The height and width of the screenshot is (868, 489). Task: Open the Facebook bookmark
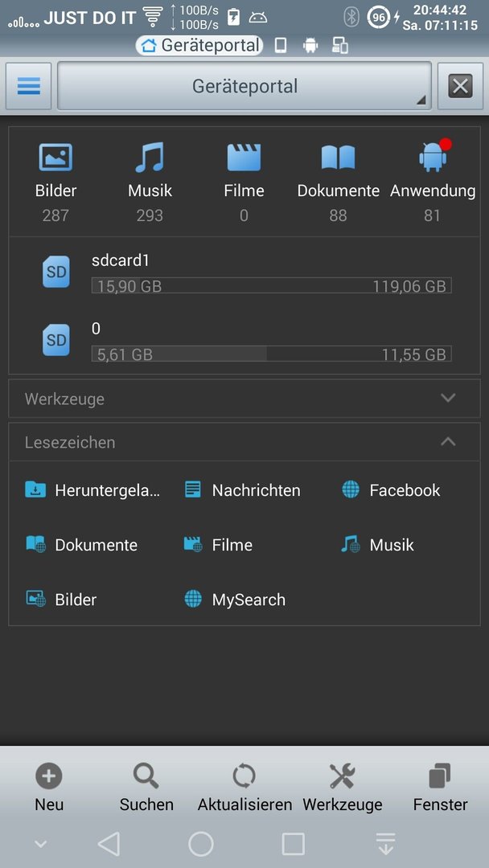tap(391, 490)
